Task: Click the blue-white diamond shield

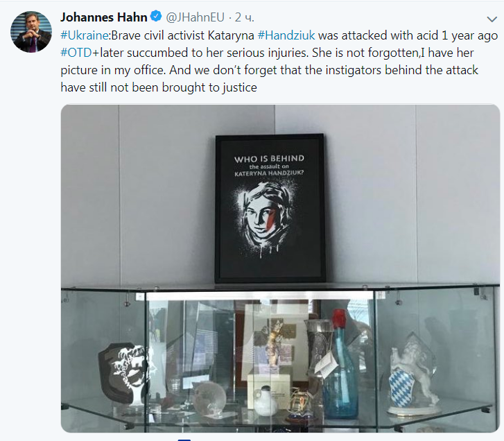Action: pyautogui.click(x=401, y=387)
